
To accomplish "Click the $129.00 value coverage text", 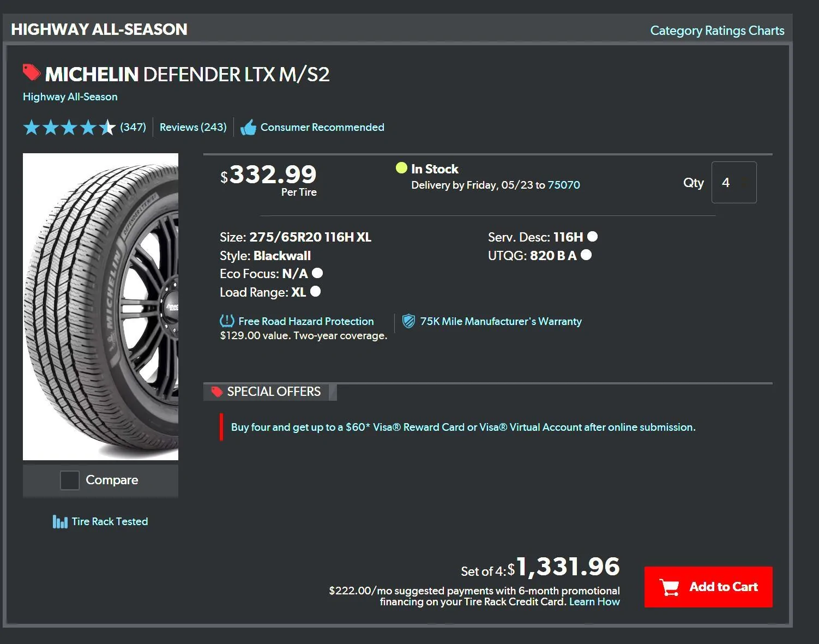I will click(x=304, y=335).
